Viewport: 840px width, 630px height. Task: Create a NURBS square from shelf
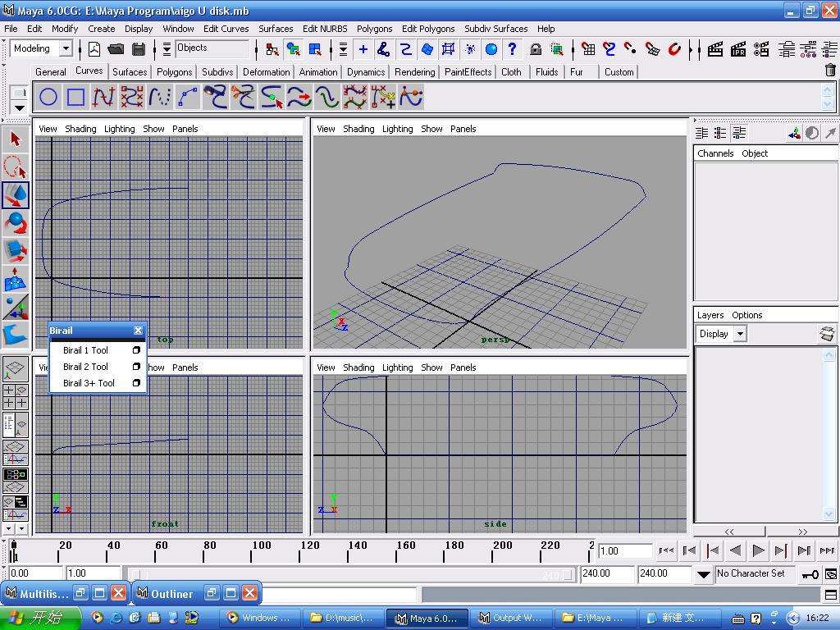pos(75,97)
